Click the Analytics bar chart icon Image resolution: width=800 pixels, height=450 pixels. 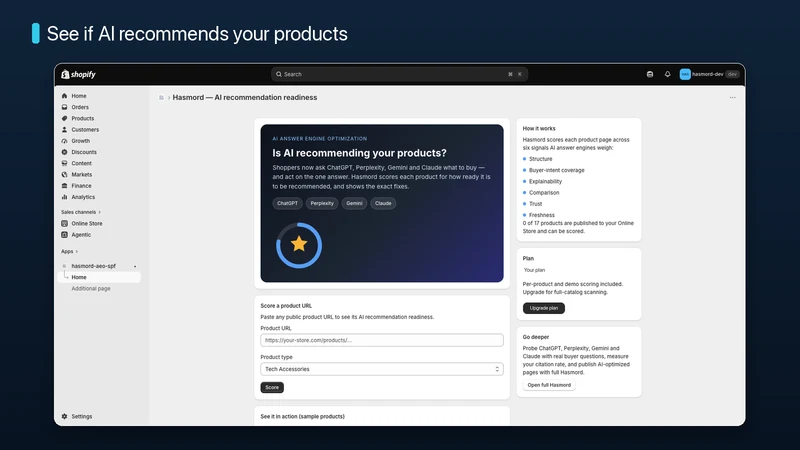[x=64, y=197]
